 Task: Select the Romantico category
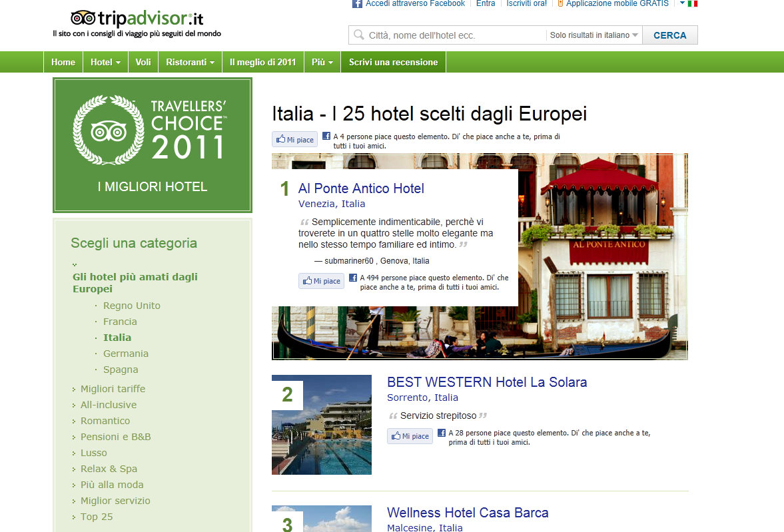tap(105, 421)
